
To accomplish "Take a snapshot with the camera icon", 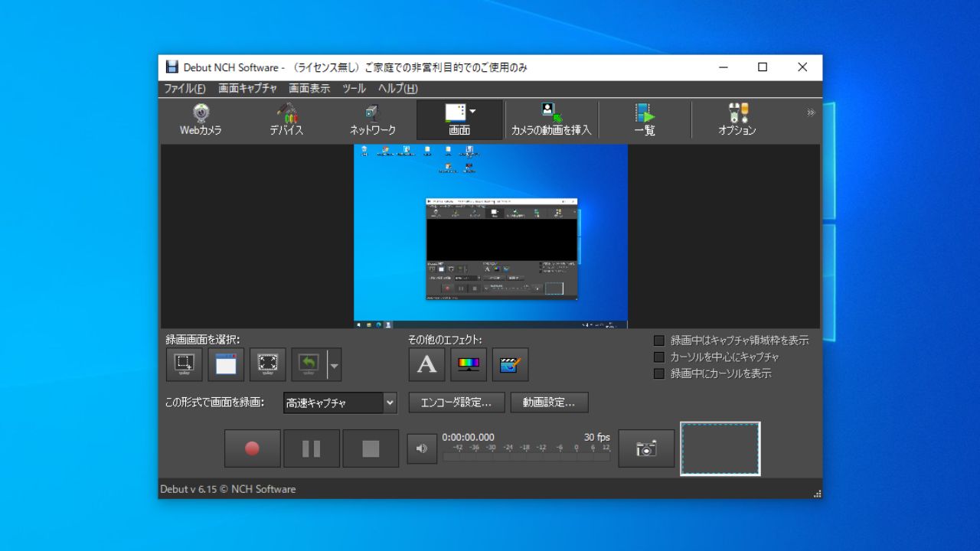I will click(646, 448).
